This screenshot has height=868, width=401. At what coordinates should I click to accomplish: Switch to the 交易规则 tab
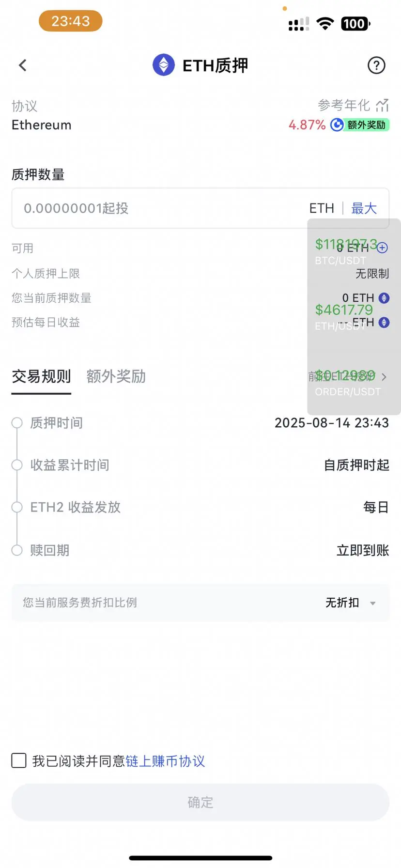tap(41, 376)
